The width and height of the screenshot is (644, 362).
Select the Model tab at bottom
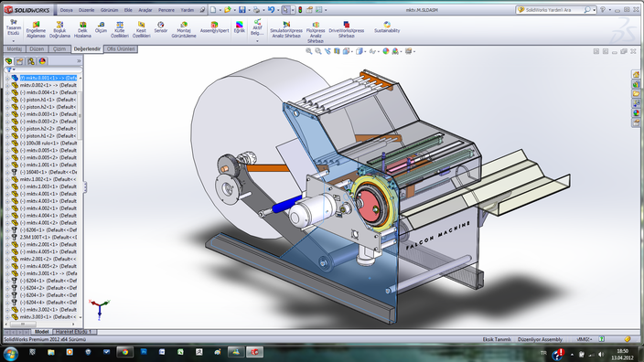tap(41, 331)
